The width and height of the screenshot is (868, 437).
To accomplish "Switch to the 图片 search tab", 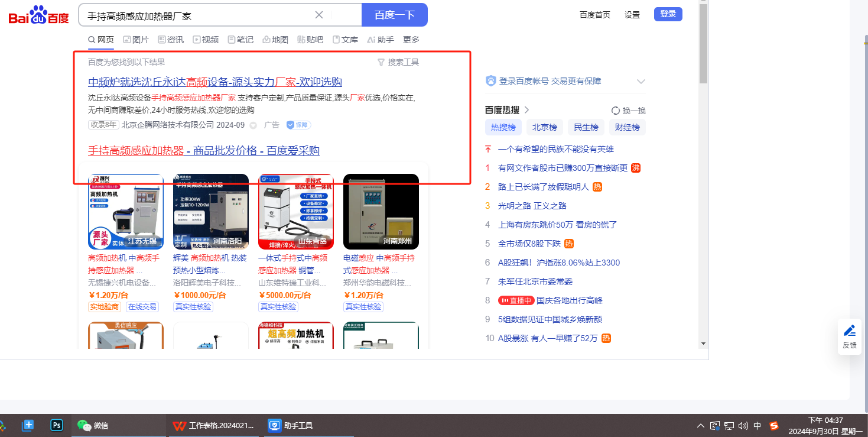I will pos(136,40).
